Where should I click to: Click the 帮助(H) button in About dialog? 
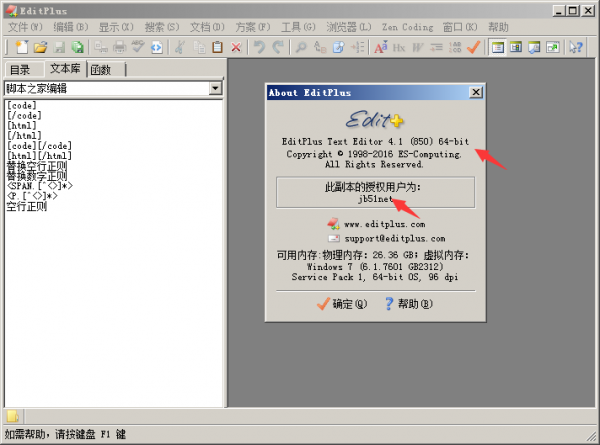409,304
